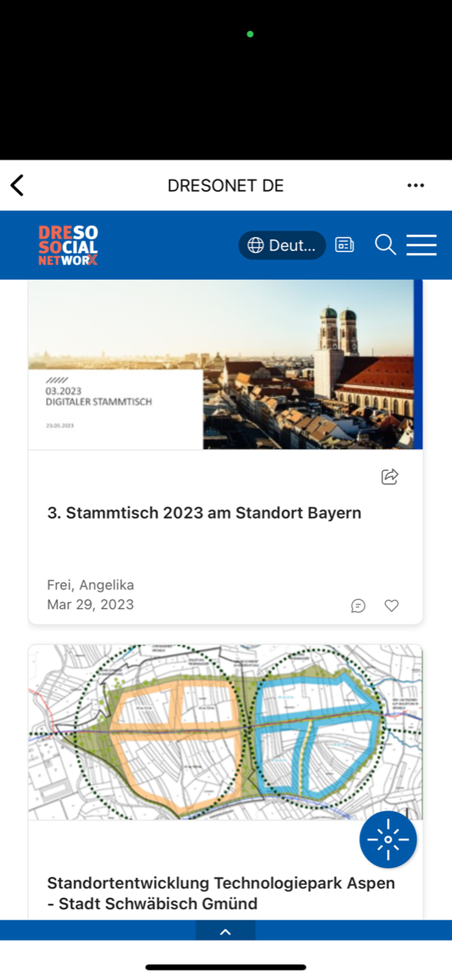This screenshot has height=980, width=452.
Task: Click the Dreso Social Networx logo
Action: (x=68, y=246)
